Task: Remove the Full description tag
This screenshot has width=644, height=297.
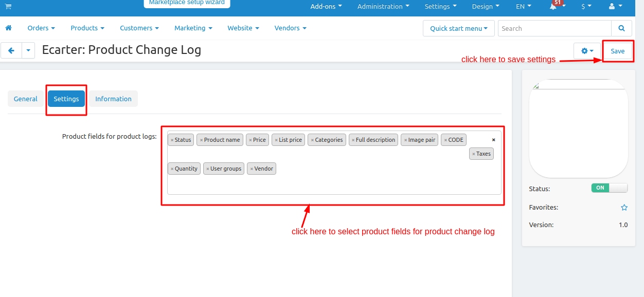Action: tap(353, 140)
